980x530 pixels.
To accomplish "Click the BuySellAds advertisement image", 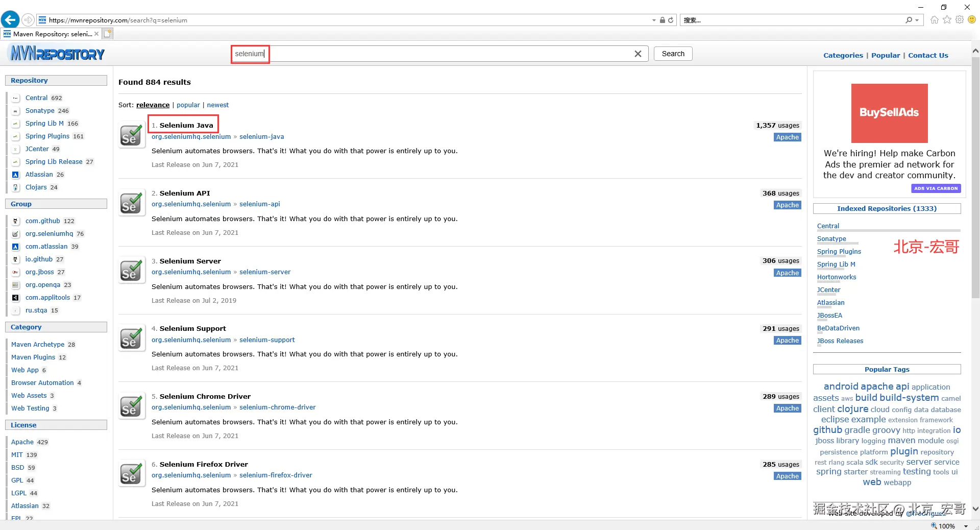I will click(889, 113).
